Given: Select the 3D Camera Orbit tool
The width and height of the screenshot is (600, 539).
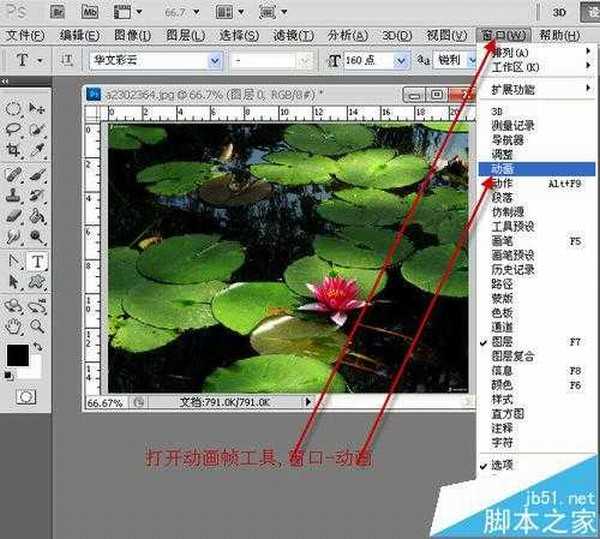Looking at the screenshot, I should click(x=37, y=306).
